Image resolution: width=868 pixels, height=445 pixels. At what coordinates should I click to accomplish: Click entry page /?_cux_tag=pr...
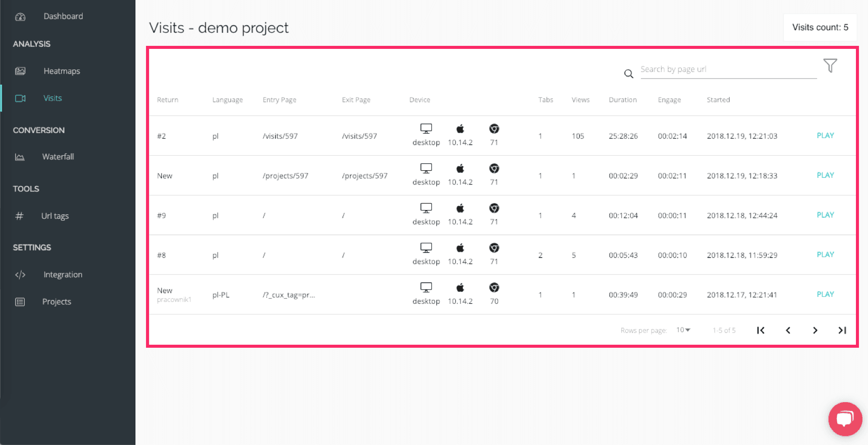click(288, 295)
